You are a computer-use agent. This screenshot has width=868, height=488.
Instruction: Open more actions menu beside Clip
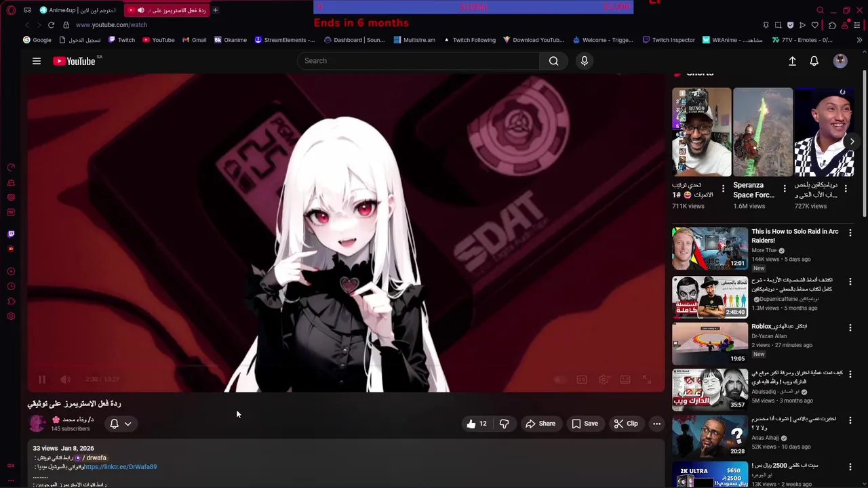click(656, 424)
